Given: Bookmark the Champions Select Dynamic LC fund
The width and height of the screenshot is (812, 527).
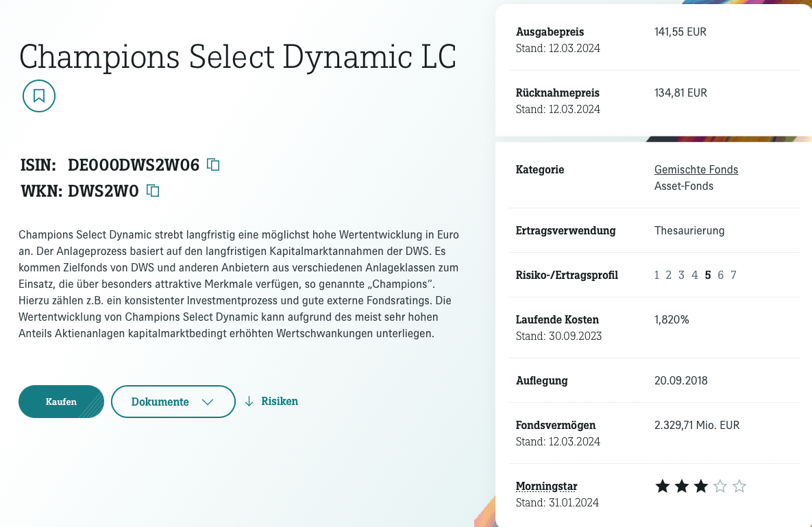Looking at the screenshot, I should [x=39, y=96].
